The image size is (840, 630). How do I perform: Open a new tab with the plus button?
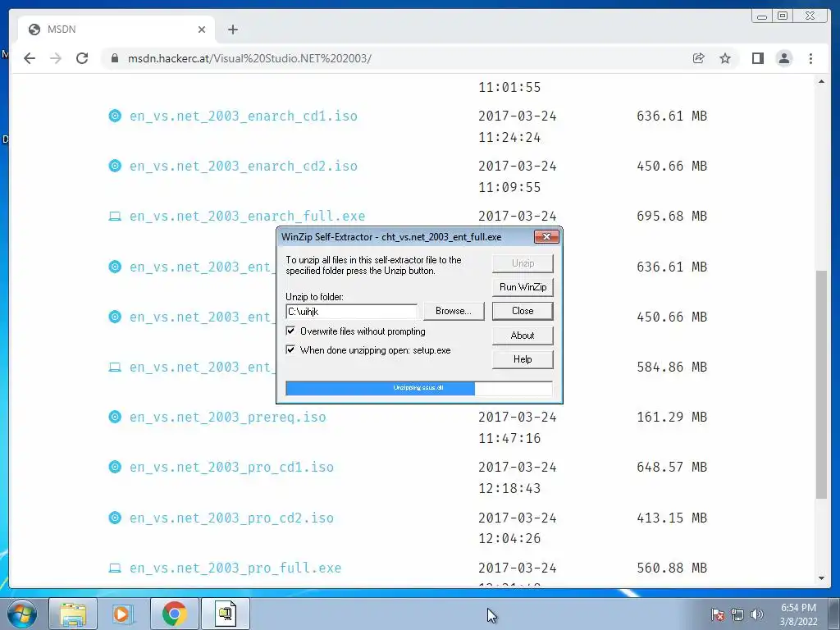232,30
